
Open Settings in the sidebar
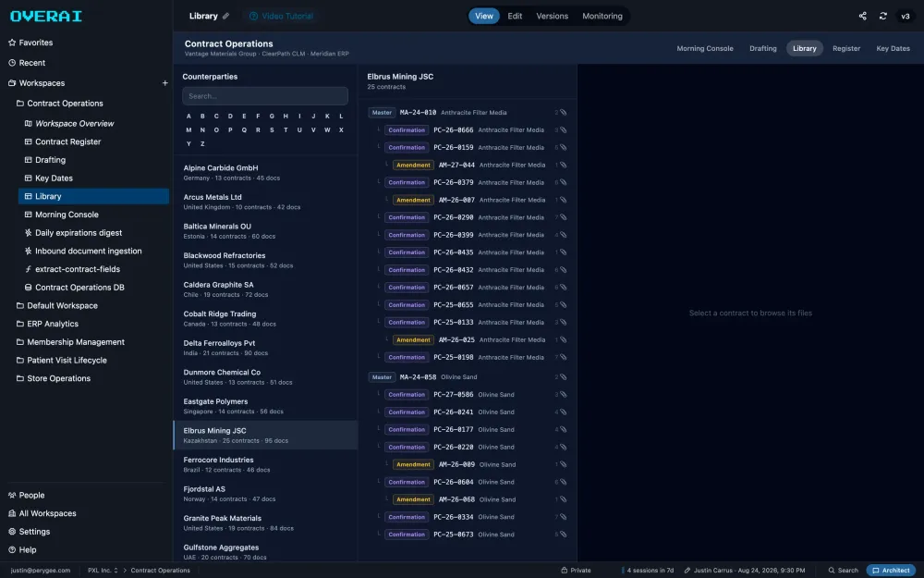pos(29,532)
